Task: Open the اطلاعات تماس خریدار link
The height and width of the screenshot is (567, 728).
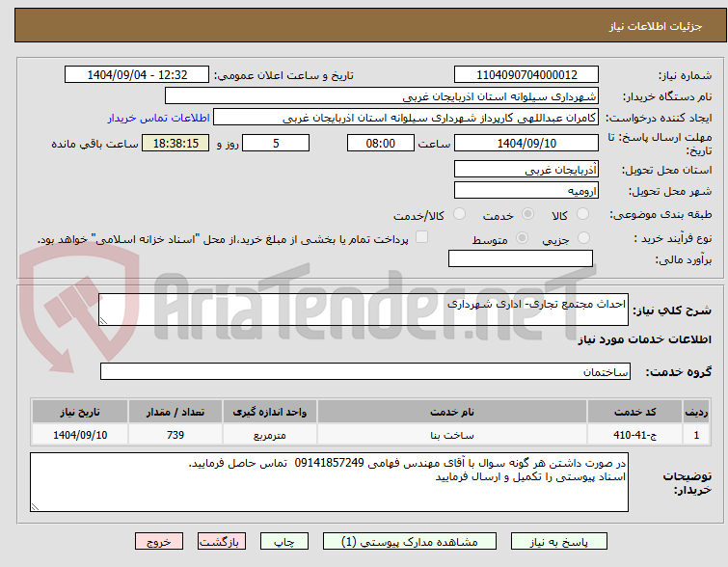Action: [x=159, y=118]
